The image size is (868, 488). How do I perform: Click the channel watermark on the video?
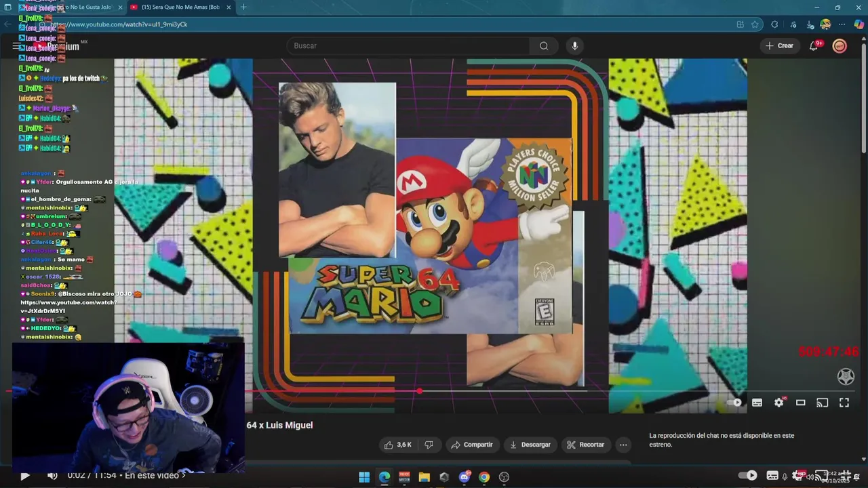(846, 376)
